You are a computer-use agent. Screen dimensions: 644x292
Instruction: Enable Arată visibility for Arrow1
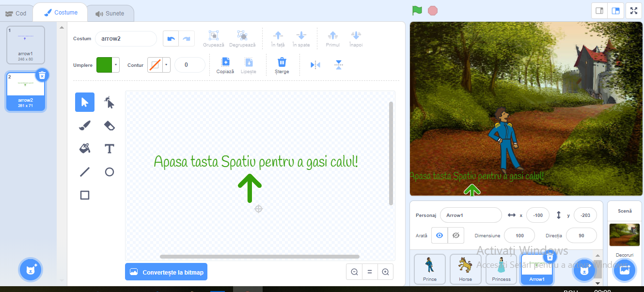[440, 235]
